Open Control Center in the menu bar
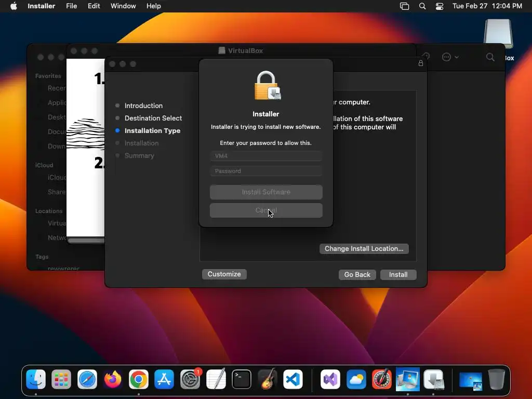Viewport: 532px width, 399px height. tap(440, 6)
